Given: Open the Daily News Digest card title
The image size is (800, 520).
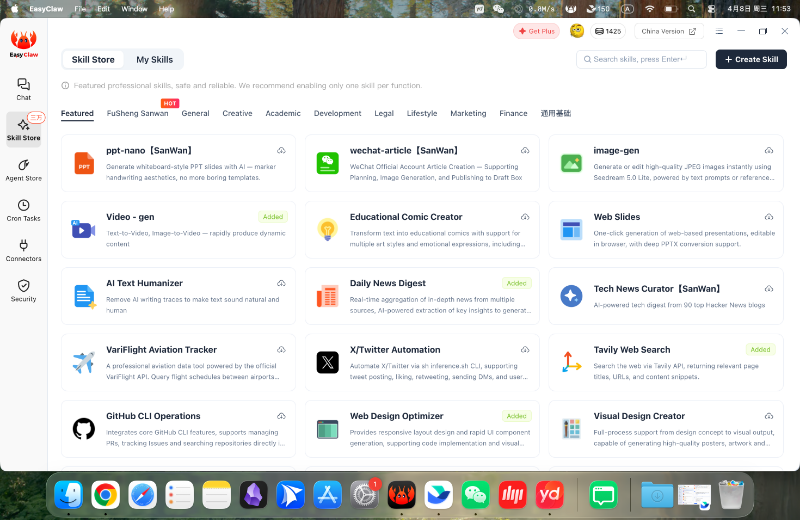Looking at the screenshot, I should (388, 283).
